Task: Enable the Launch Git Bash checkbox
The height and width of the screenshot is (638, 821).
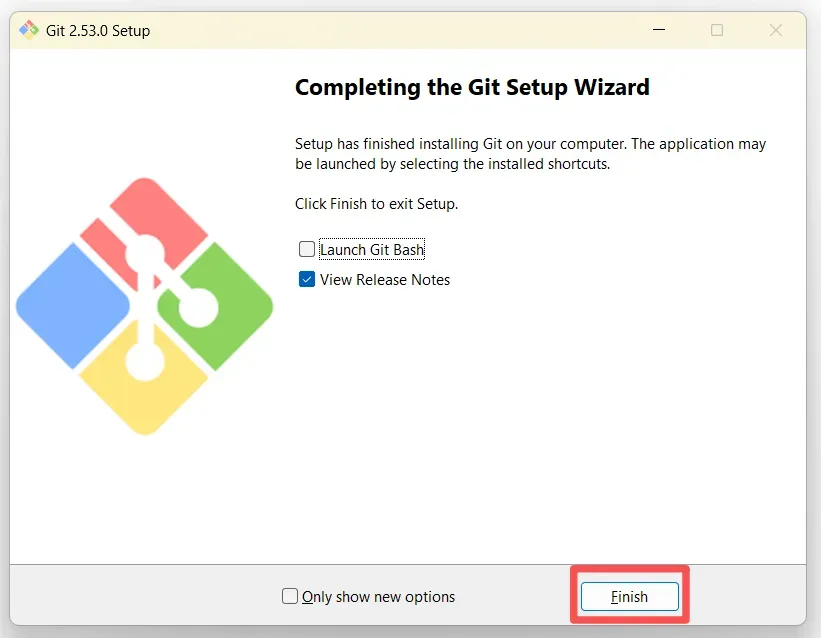Action: tap(307, 249)
